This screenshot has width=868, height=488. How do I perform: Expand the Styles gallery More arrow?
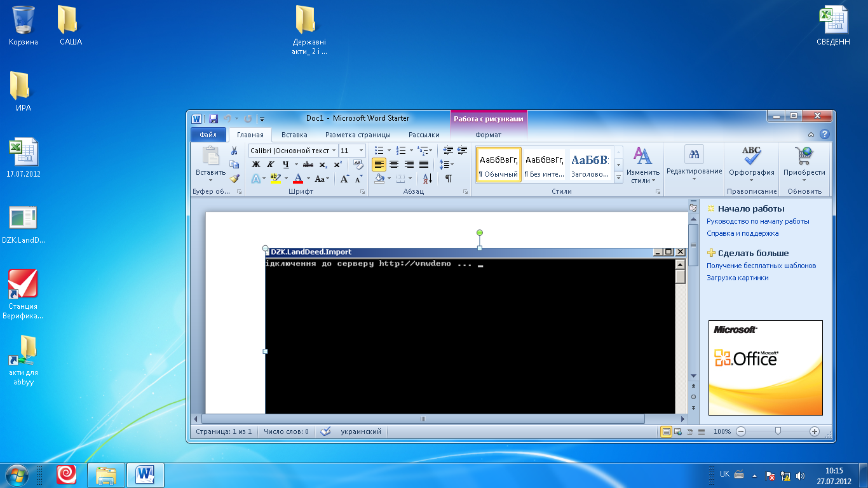[x=619, y=178]
